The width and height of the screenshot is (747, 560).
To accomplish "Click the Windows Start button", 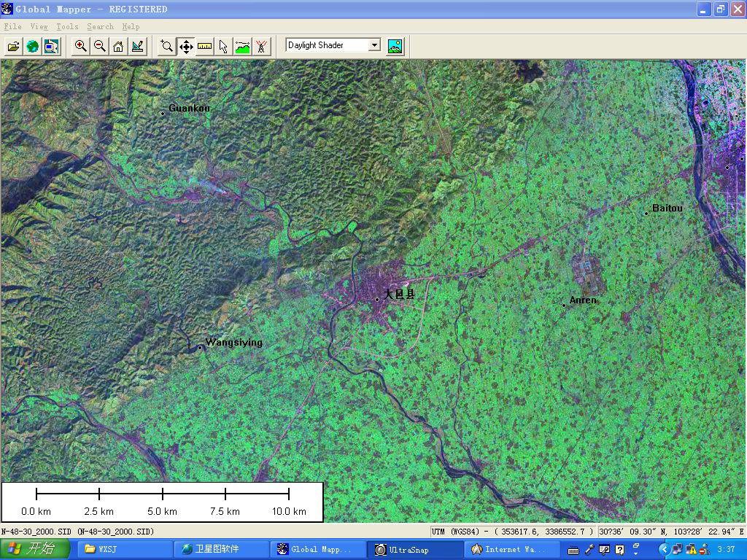I will (34, 549).
